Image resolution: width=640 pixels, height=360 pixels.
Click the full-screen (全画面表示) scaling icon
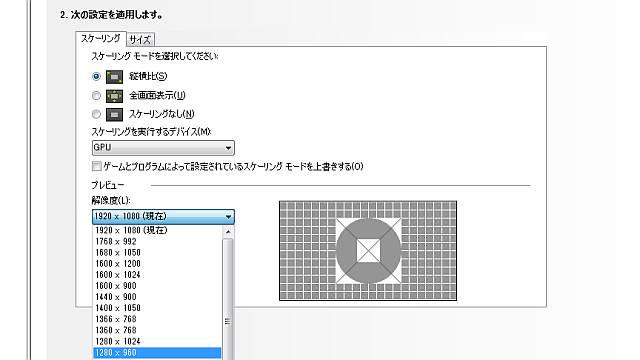[114, 96]
